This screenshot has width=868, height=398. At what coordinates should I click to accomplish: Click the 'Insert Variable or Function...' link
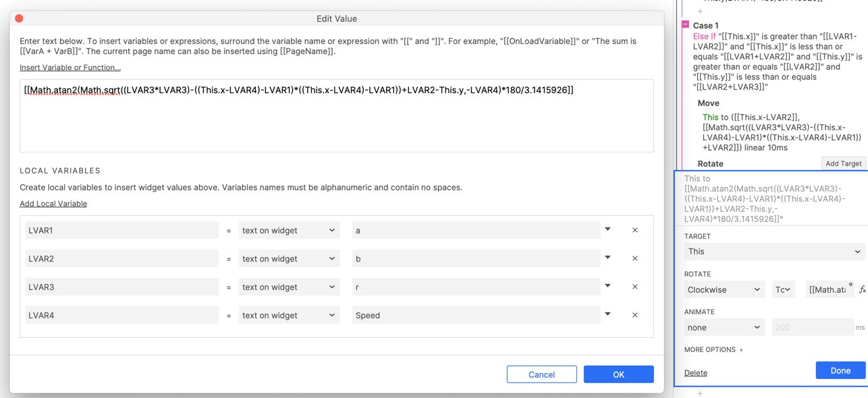[70, 67]
